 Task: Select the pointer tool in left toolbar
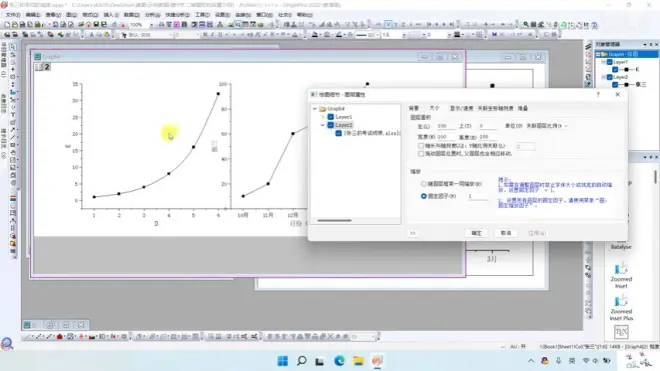click(13, 47)
